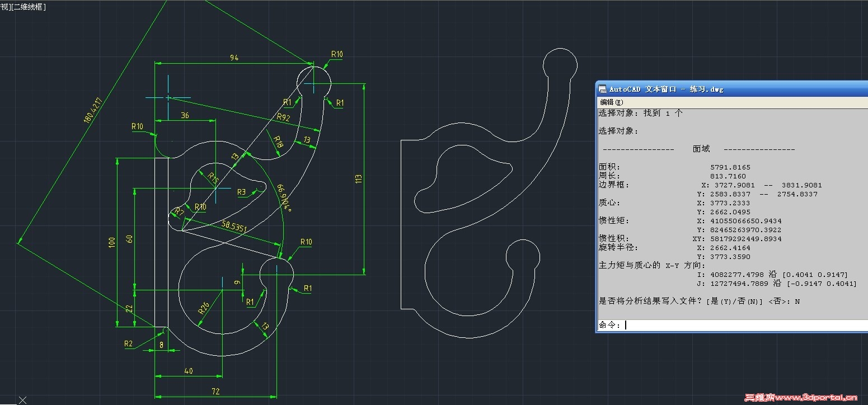Click the 惯性积 label in text window
Viewport: 868px width, 405px height.
click(x=614, y=239)
